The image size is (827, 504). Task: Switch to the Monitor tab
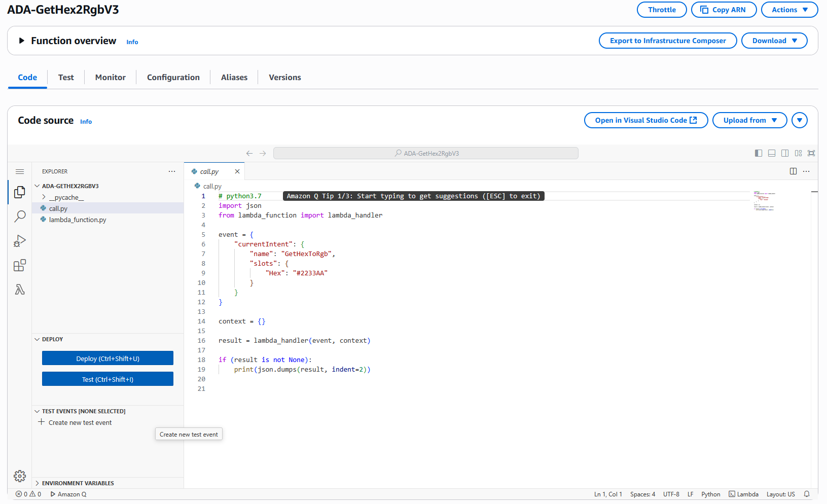[x=111, y=78]
